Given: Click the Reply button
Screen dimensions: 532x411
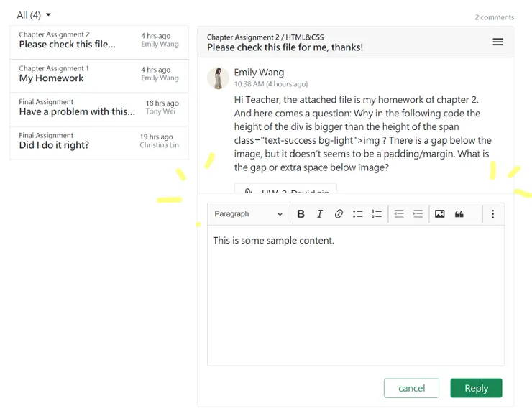Looking at the screenshot, I should [476, 388].
